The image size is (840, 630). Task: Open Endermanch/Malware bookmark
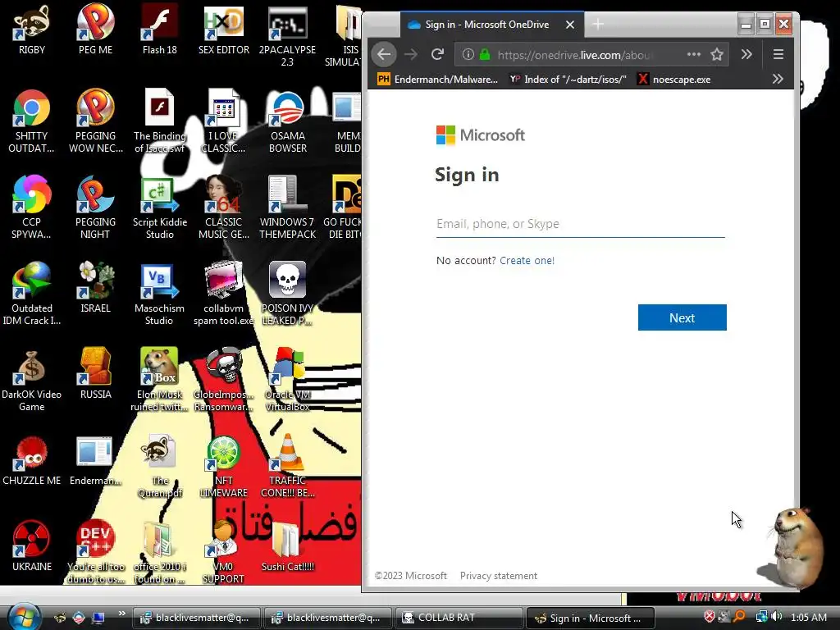point(438,80)
